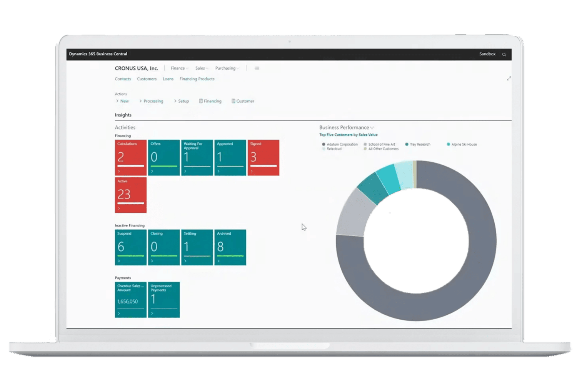Click the Insights section heading
This screenshot has height=392, width=577.
point(123,115)
